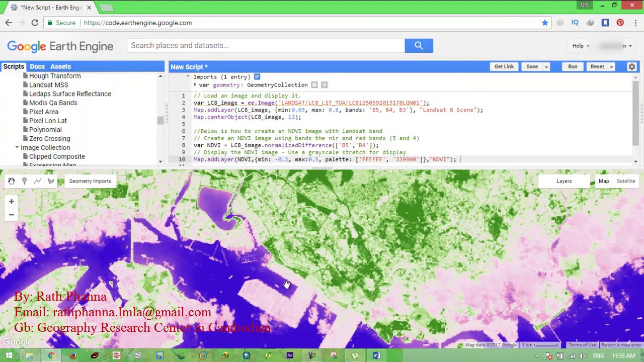Open After Effects from the taskbar
The image size is (644, 362).
(290, 356)
